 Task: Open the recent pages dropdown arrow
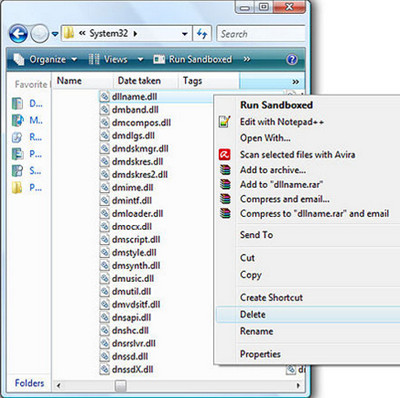[55, 34]
